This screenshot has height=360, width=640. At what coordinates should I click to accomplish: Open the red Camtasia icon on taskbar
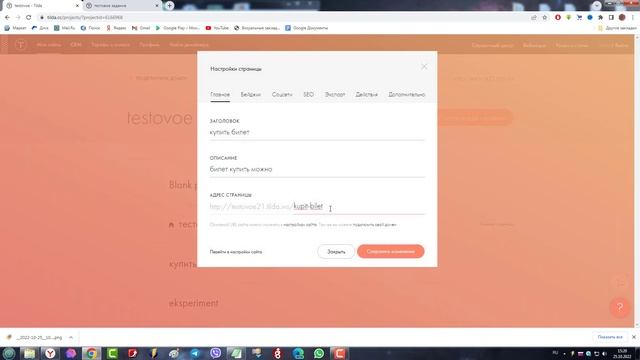click(339, 353)
